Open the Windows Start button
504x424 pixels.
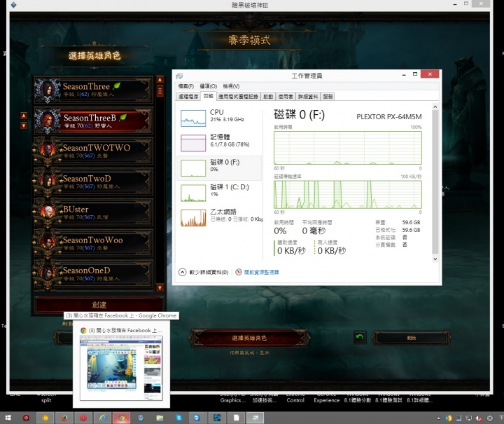pos(8,418)
